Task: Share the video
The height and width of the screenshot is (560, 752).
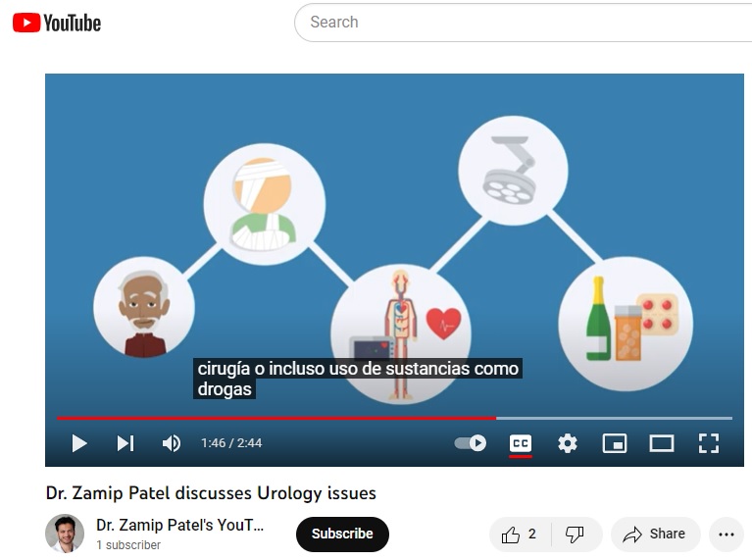Action: (x=655, y=535)
